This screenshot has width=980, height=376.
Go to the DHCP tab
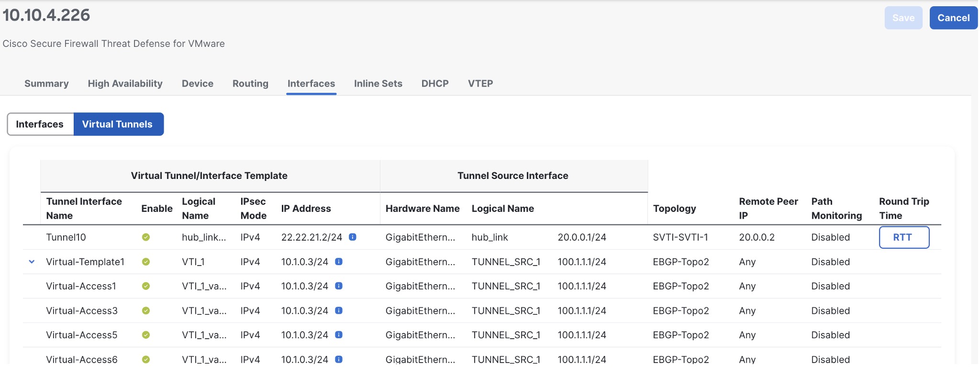pyautogui.click(x=435, y=84)
